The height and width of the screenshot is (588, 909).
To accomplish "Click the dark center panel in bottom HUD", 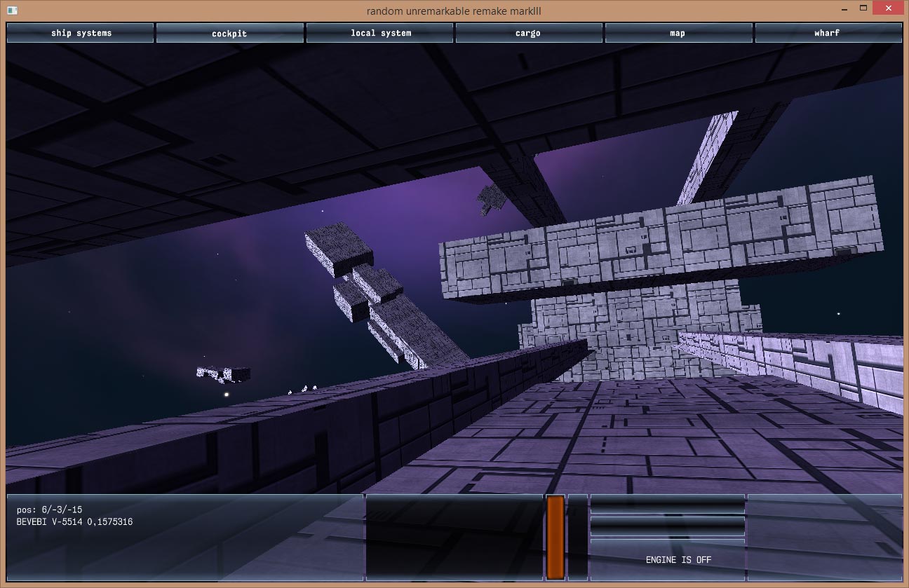I will click(x=454, y=537).
